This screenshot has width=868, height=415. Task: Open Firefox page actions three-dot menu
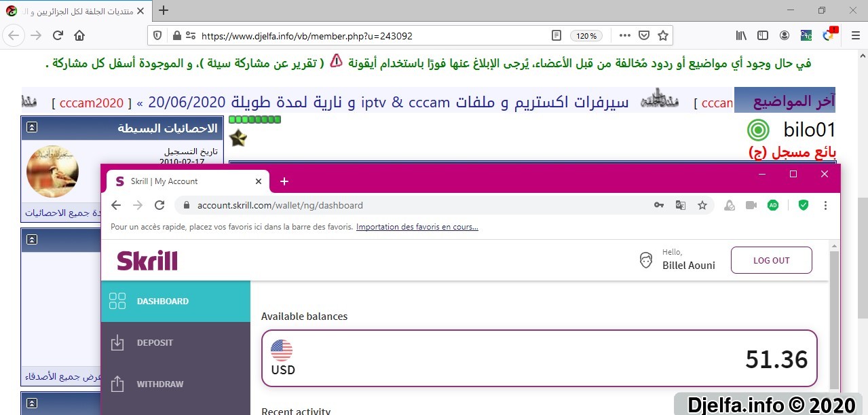coord(625,35)
